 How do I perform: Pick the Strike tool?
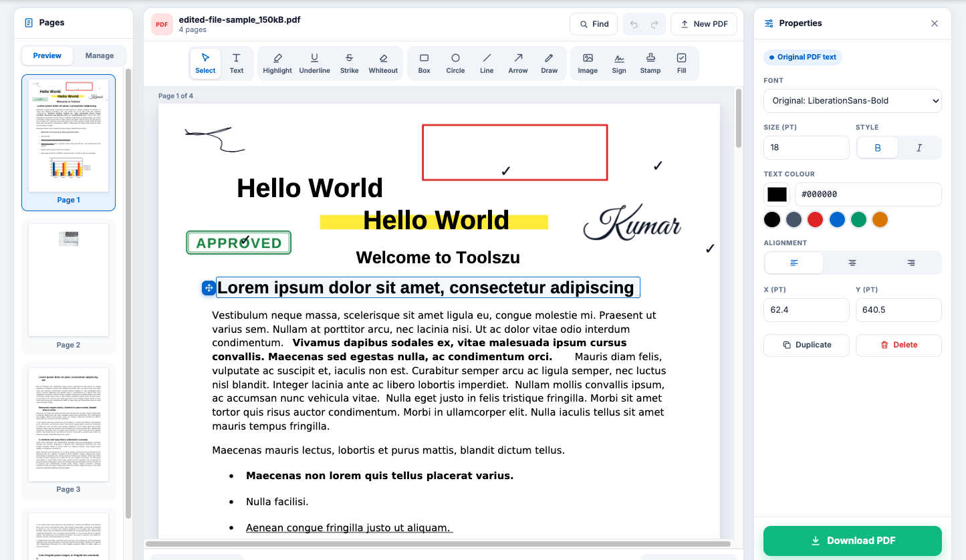(x=349, y=63)
